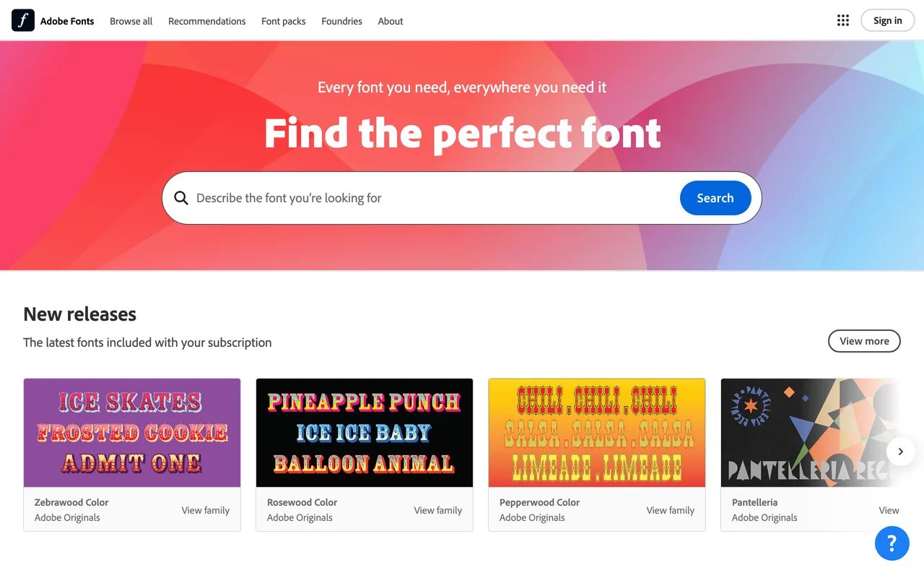The image size is (924, 578).
Task: Click the New releases heading
Action: tap(79, 314)
